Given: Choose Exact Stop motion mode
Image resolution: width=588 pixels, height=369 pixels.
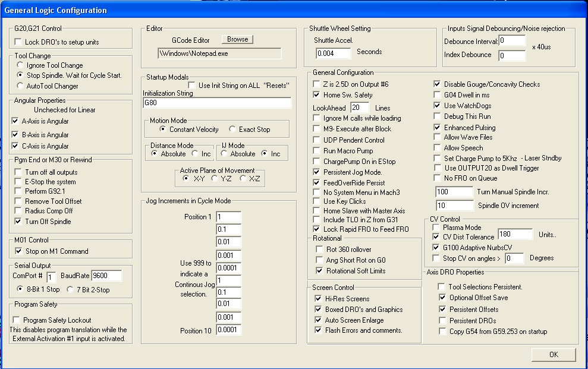Looking at the screenshot, I should [232, 130].
